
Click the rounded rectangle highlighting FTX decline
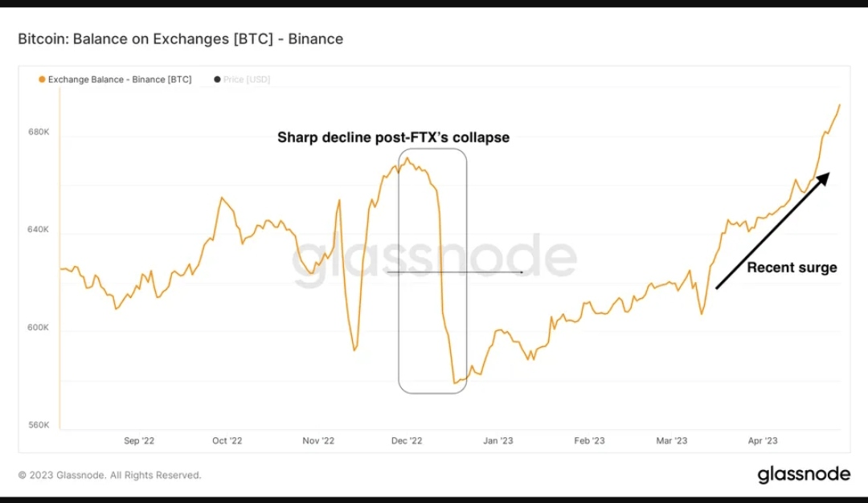click(432, 271)
